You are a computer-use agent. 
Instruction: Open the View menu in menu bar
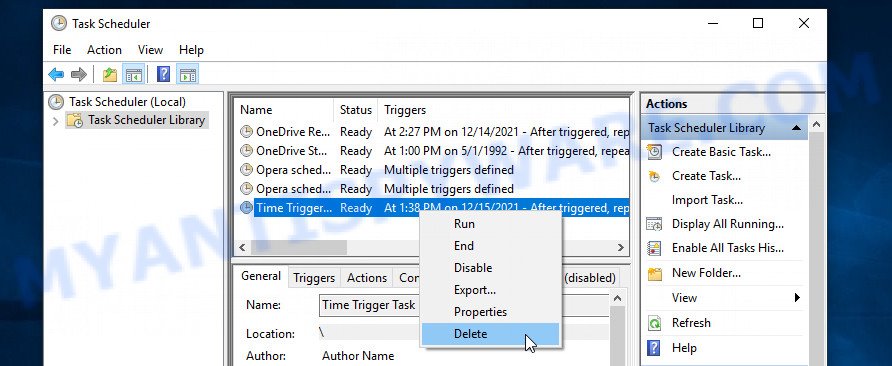coord(150,50)
